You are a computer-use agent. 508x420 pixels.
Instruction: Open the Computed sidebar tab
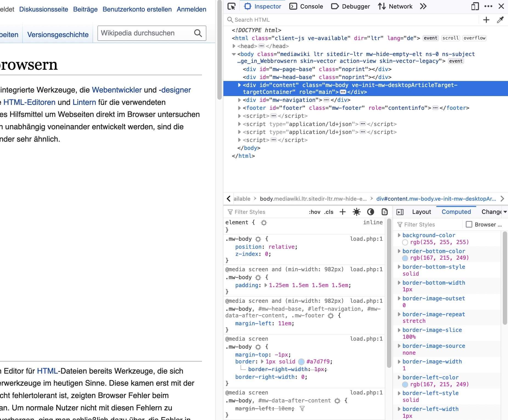click(x=456, y=212)
